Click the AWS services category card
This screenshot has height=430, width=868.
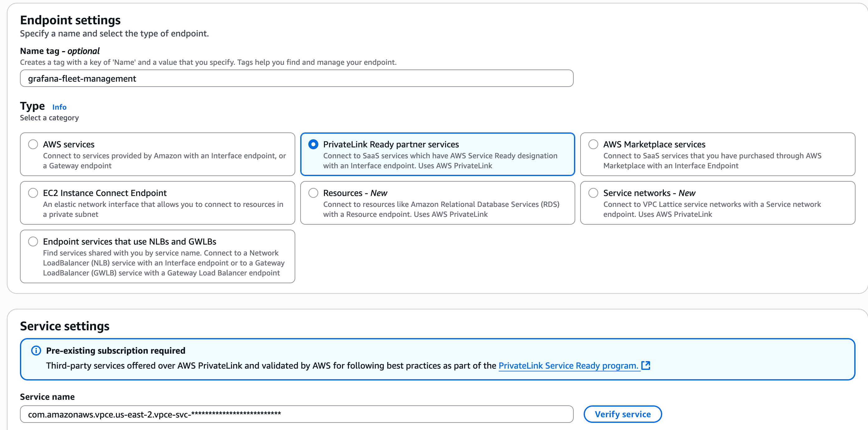157,154
